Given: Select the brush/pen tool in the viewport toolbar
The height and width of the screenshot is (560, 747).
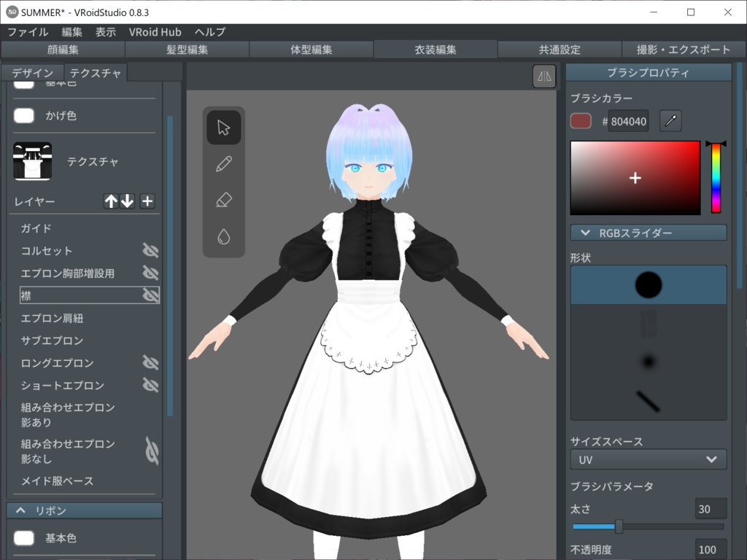Looking at the screenshot, I should (224, 163).
